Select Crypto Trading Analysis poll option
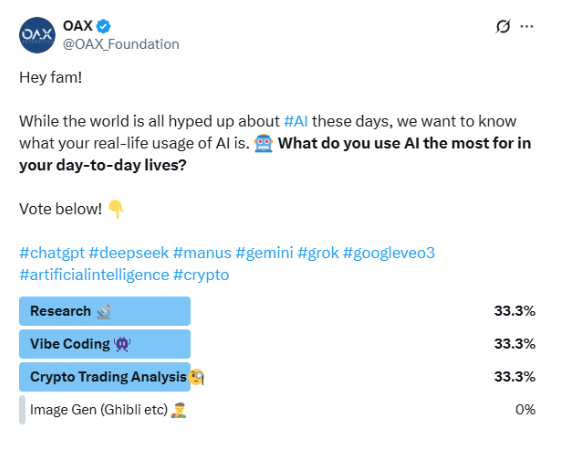Image resolution: width=563 pixels, height=457 pixels. (277, 377)
